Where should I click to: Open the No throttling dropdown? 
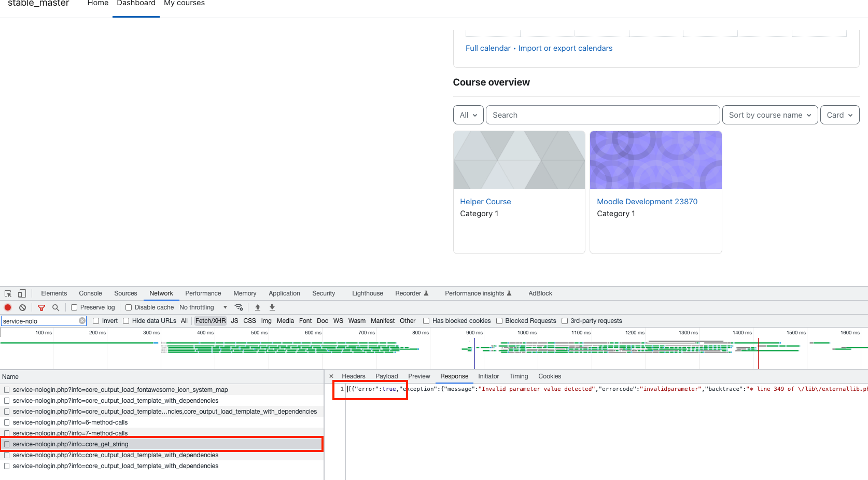point(203,307)
